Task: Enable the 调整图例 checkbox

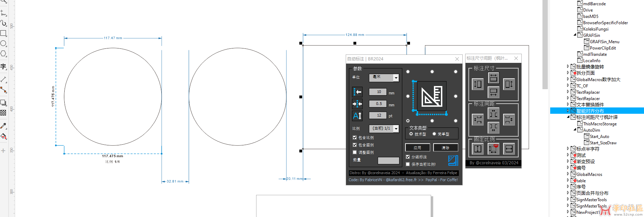Action: [x=354, y=152]
